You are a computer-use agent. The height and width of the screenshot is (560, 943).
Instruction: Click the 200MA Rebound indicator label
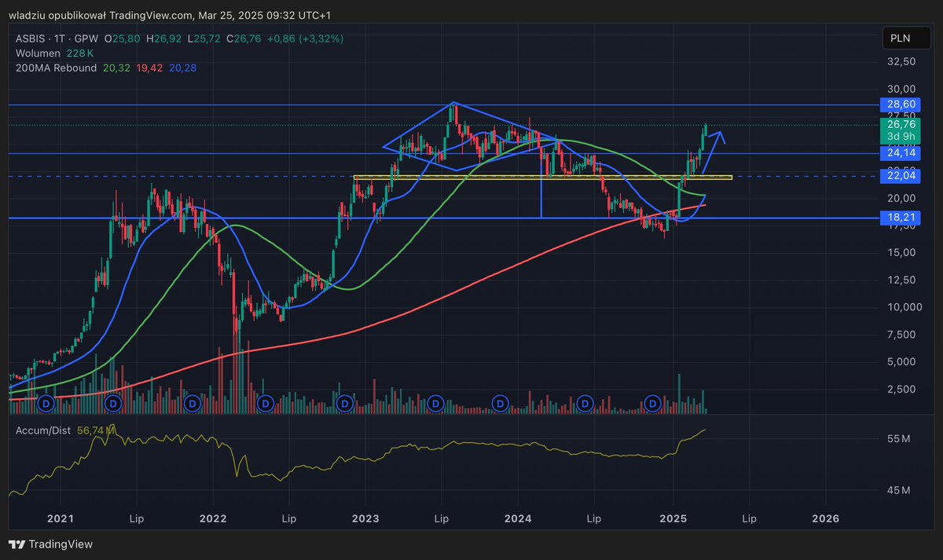(55, 68)
